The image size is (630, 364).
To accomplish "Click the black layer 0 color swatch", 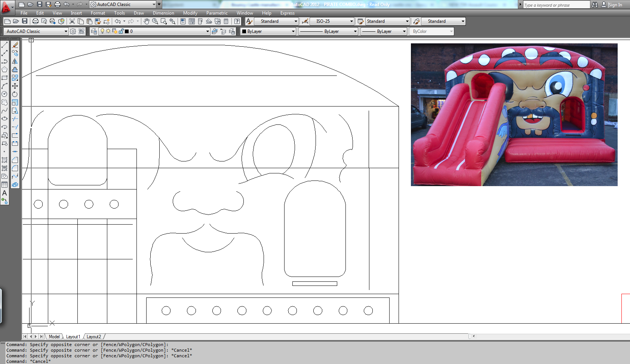I will (127, 31).
